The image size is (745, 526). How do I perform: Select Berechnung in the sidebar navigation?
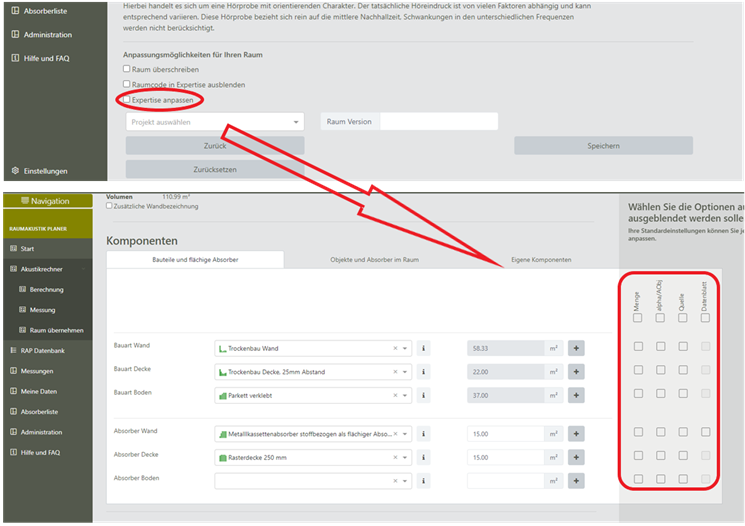(46, 289)
